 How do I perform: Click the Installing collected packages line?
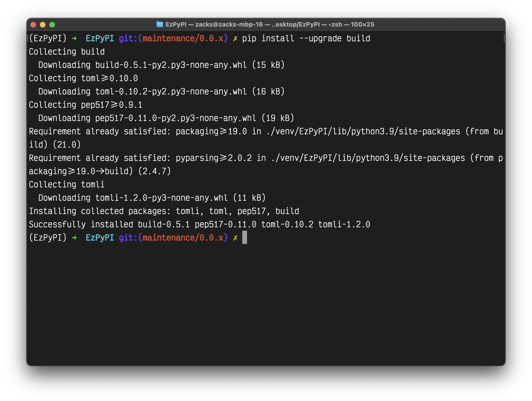(164, 211)
